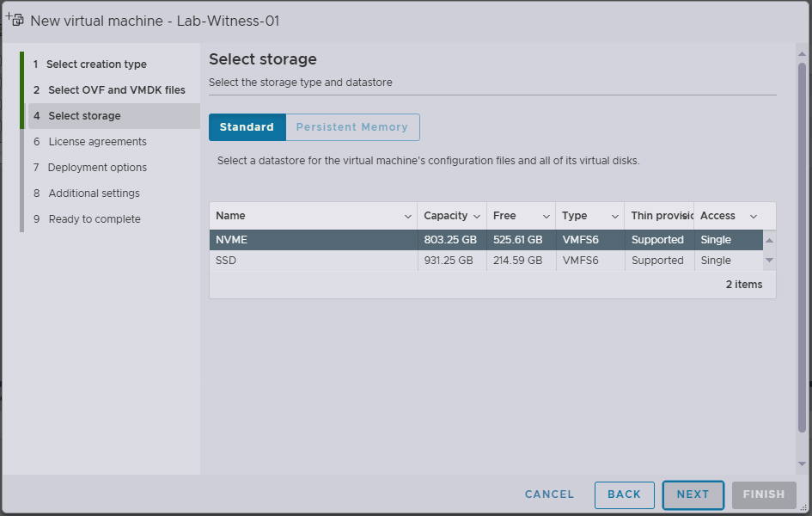Open the Type column dropdown chevron
This screenshot has width=812, height=516.
615,217
